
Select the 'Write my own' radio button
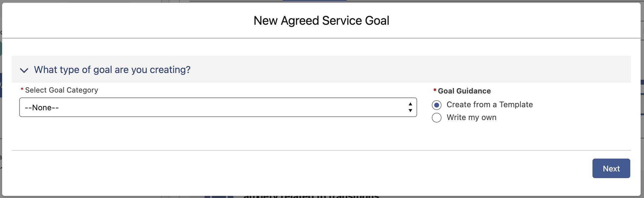[x=437, y=117]
